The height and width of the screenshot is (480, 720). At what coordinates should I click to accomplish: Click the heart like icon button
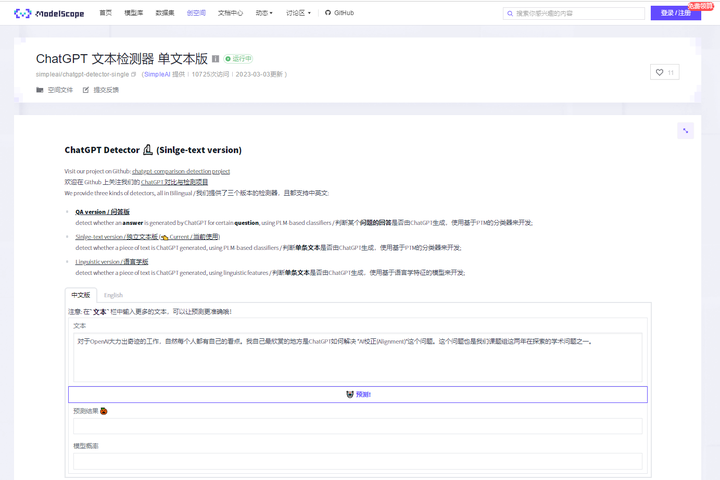(x=664, y=73)
